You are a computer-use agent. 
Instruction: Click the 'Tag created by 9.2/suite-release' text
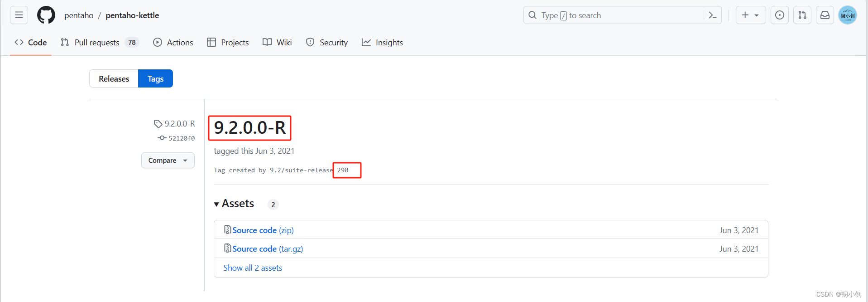pyautogui.click(x=273, y=170)
